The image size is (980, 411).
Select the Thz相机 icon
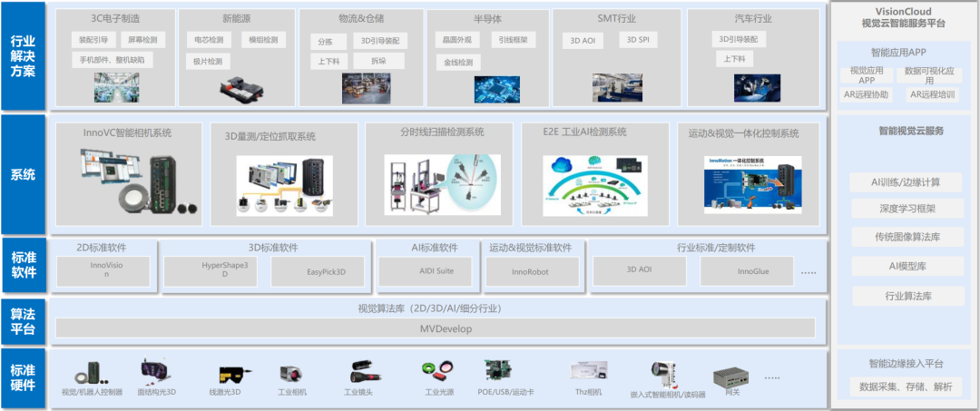(x=589, y=371)
